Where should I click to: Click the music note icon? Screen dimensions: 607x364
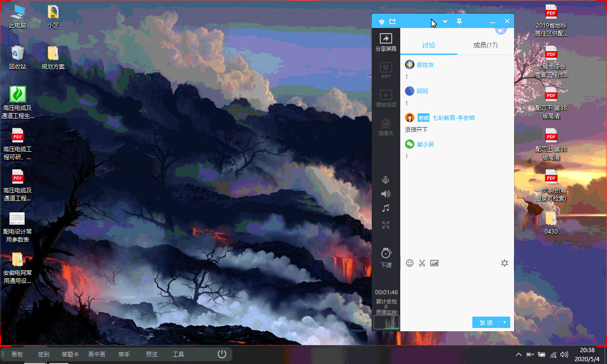[x=386, y=208]
